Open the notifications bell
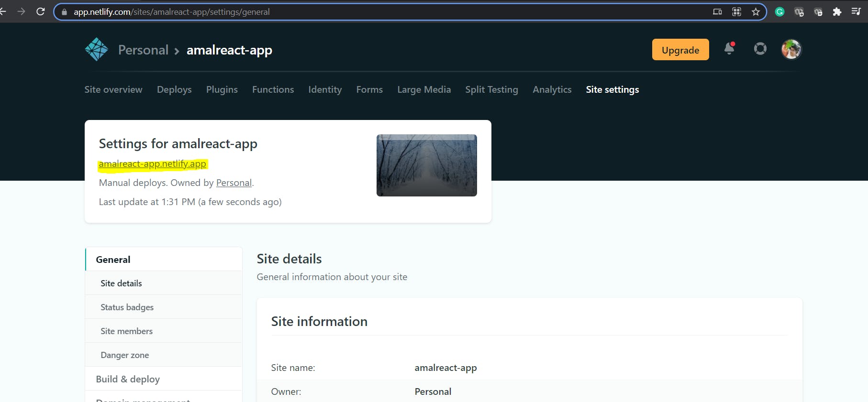Viewport: 868px width, 402px height. coord(729,48)
